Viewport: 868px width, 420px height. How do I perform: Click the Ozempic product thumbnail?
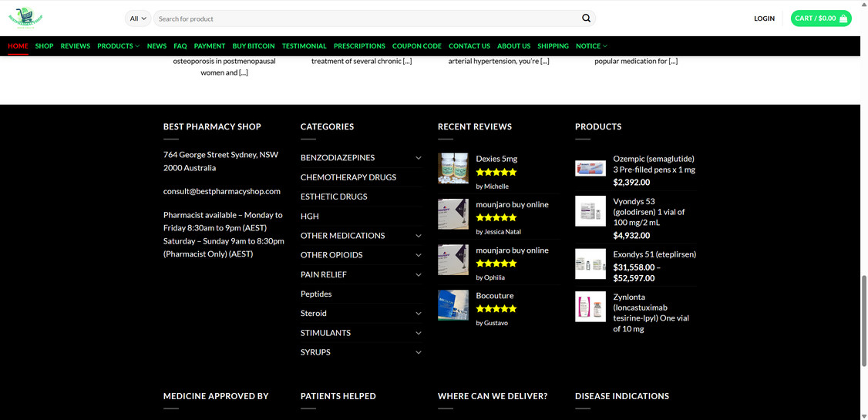click(590, 168)
